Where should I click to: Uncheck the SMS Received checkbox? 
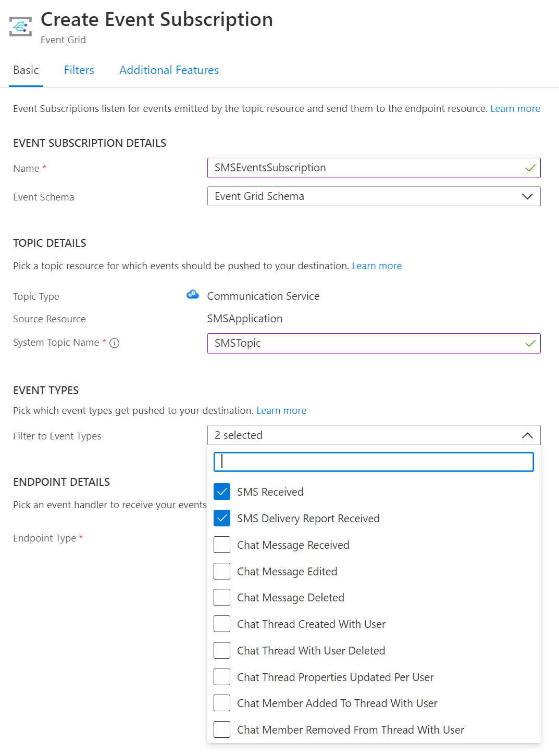coord(222,492)
